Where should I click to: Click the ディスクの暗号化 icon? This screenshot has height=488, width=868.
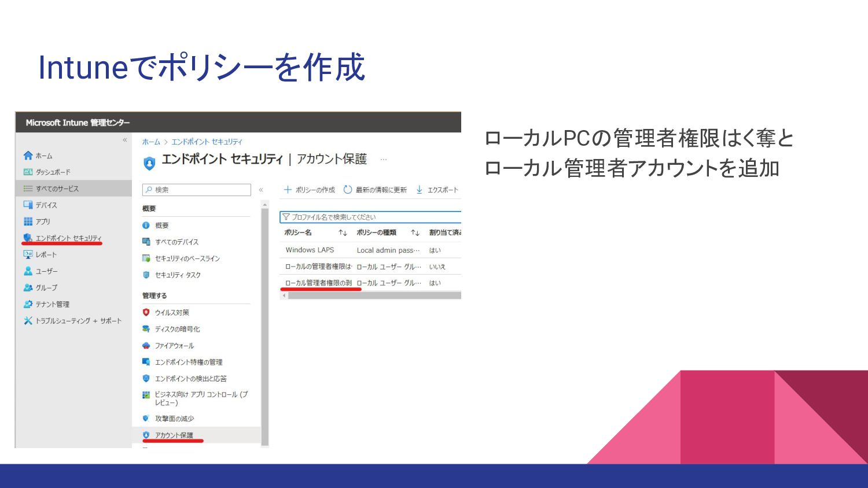[146, 329]
